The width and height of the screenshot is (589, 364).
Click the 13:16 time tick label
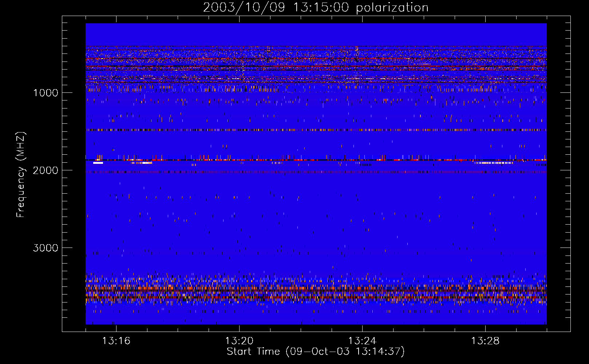coord(116,341)
